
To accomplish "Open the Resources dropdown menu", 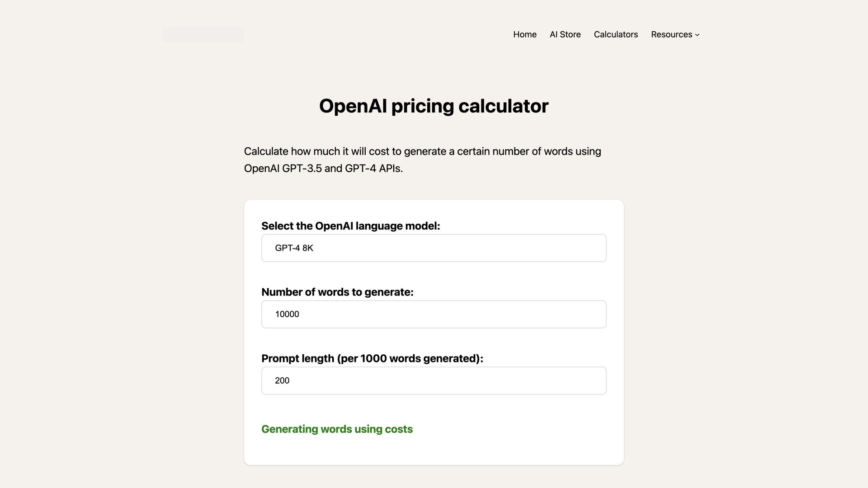I will (x=675, y=34).
